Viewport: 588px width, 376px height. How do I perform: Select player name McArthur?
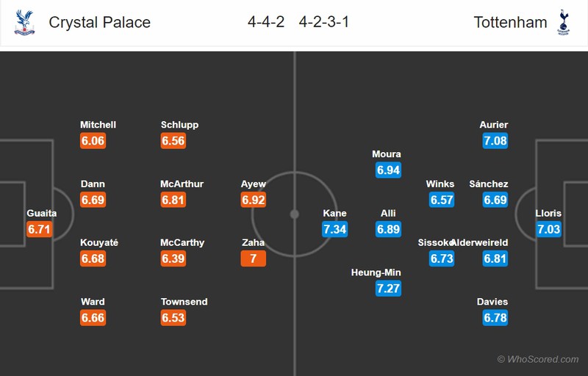pyautogui.click(x=182, y=184)
